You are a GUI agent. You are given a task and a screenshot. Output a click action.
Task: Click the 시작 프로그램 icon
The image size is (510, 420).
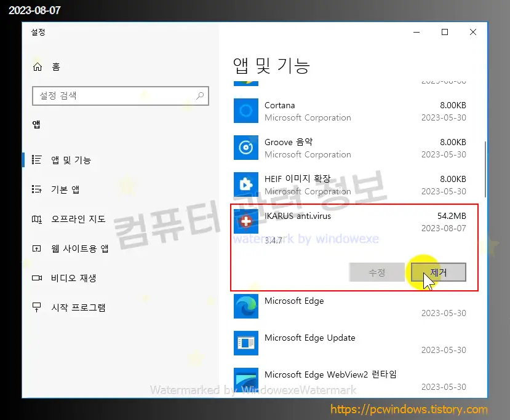(36, 307)
